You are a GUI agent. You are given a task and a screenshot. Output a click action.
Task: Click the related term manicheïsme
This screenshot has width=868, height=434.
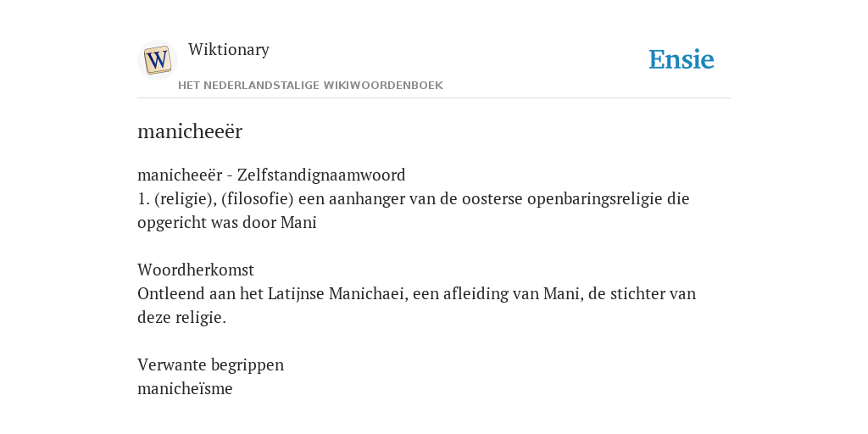pos(185,388)
